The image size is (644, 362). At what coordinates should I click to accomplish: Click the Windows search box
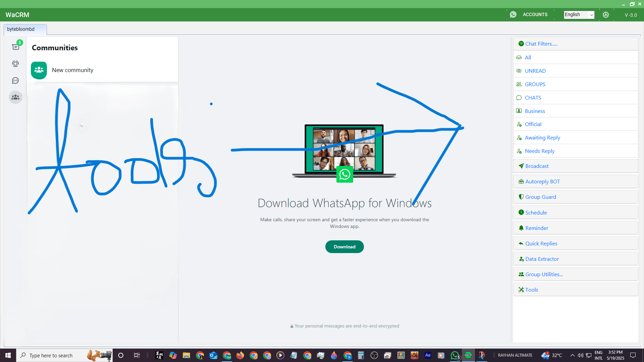coord(64,355)
